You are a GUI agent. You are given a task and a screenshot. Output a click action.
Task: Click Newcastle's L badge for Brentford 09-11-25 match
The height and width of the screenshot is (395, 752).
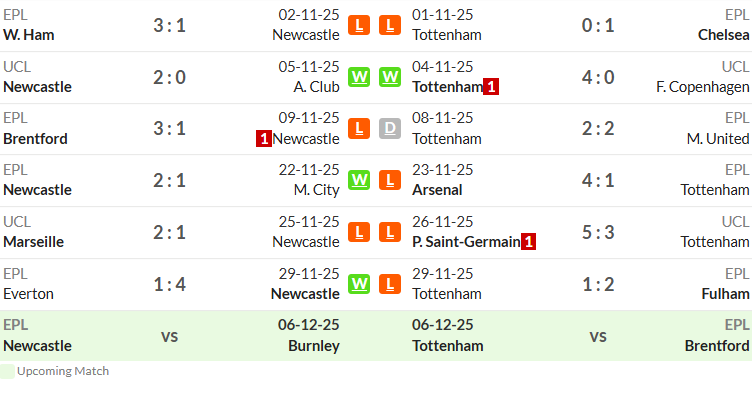[x=359, y=128]
